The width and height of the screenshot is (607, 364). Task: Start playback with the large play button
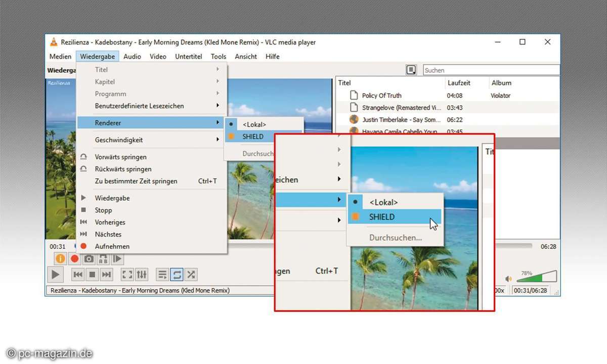click(55, 275)
